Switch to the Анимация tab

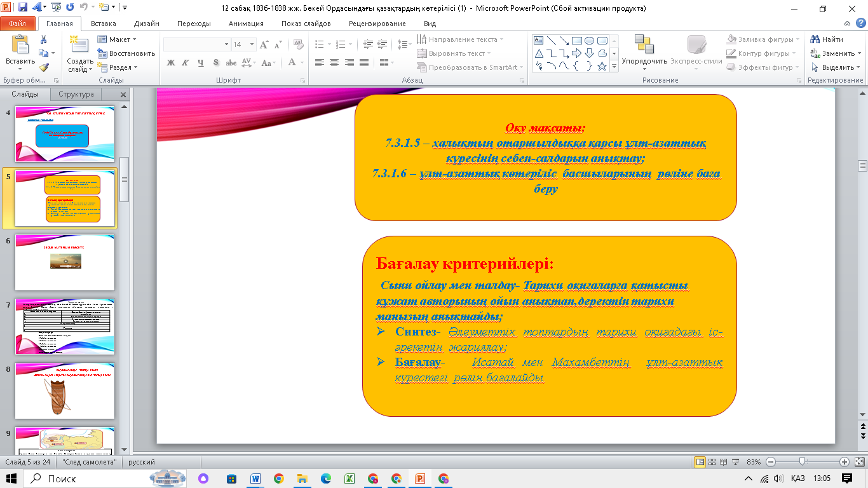click(246, 24)
